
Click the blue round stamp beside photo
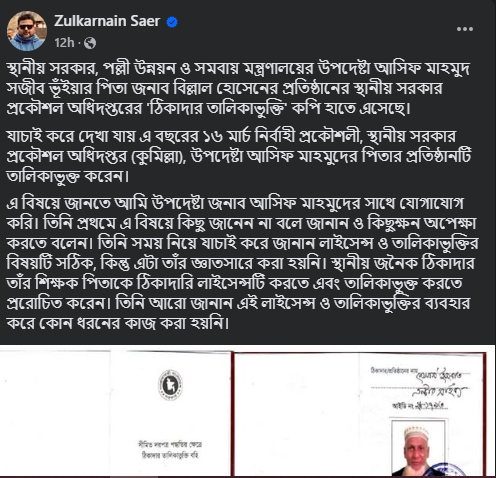click(x=448, y=469)
